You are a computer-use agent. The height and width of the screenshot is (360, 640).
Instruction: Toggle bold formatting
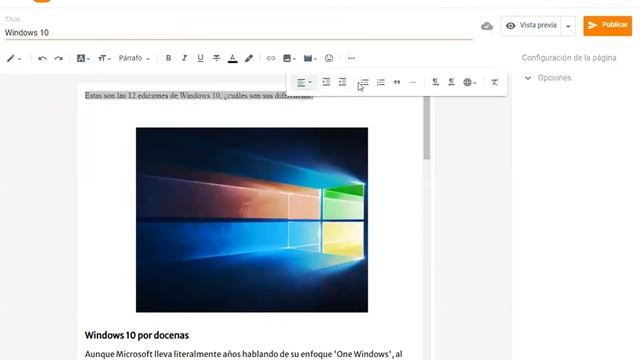coord(168,58)
